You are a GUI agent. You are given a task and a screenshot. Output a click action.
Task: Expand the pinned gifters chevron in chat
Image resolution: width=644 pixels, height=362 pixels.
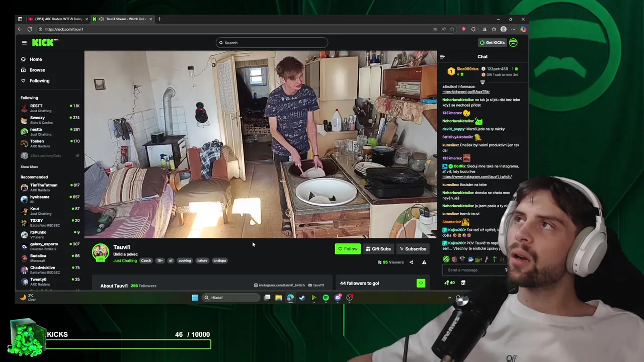(482, 82)
